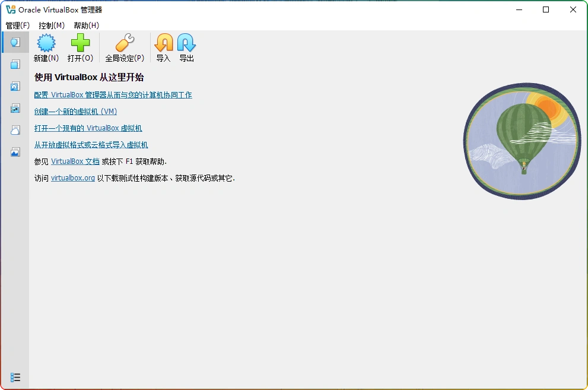Select the Welcome page icon in the sidebar
Screen dimensions: 588x390
pos(15,42)
